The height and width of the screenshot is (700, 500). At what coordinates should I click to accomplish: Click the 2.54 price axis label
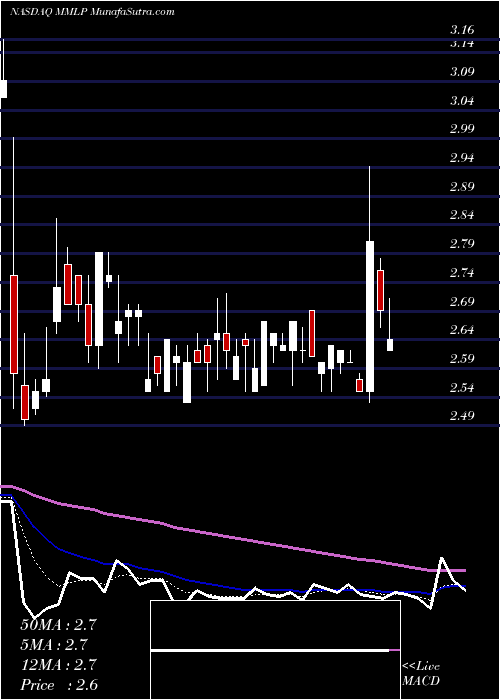462,388
